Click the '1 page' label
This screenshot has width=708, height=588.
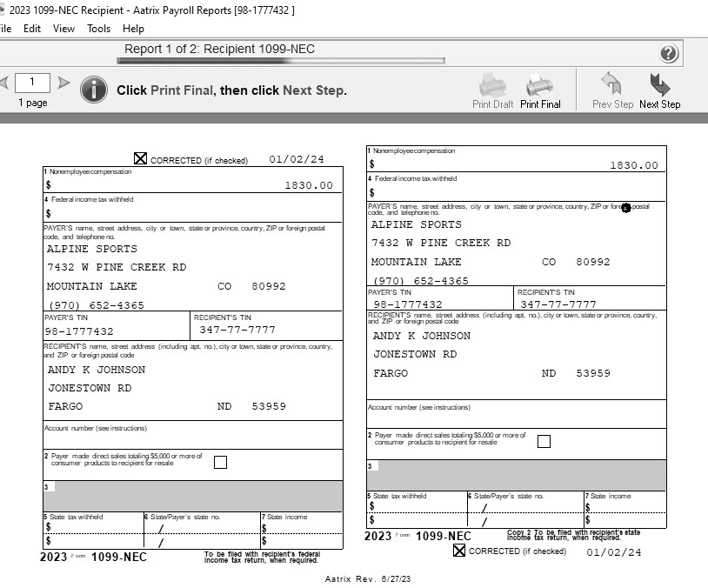point(33,103)
